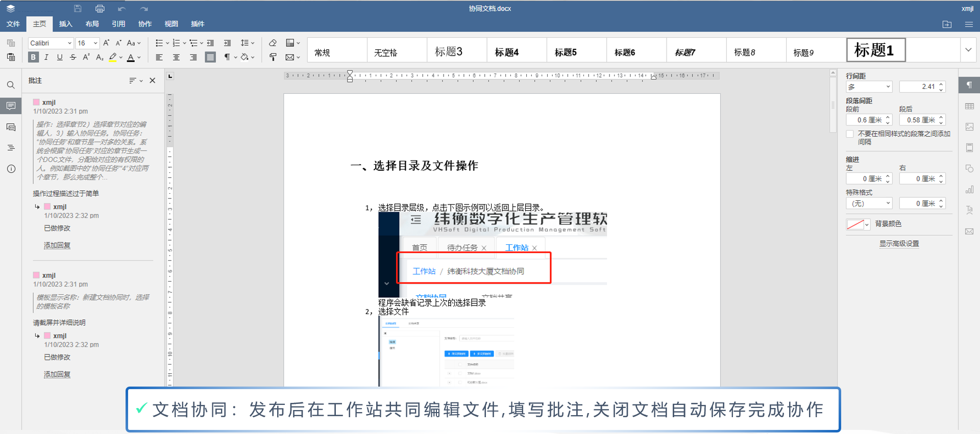Screen dimensions: 980x434
Task: Open the background color swatch picker
Action: [858, 224]
